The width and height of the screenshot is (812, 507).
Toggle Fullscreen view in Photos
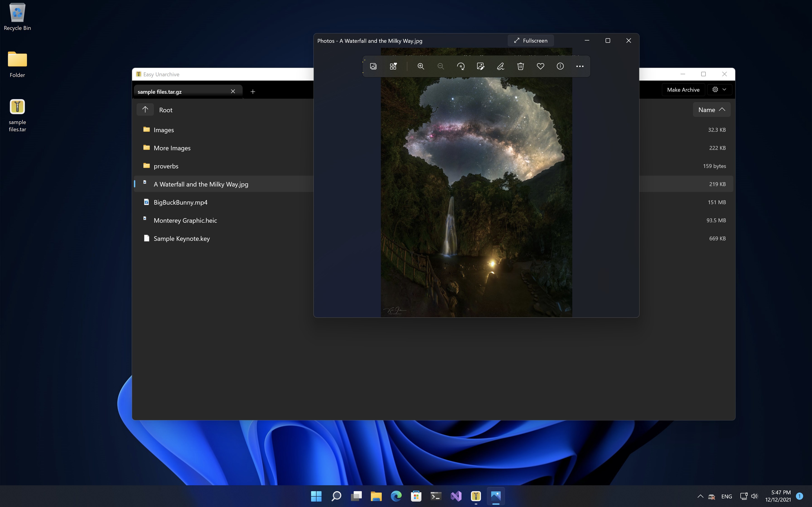[530, 41]
